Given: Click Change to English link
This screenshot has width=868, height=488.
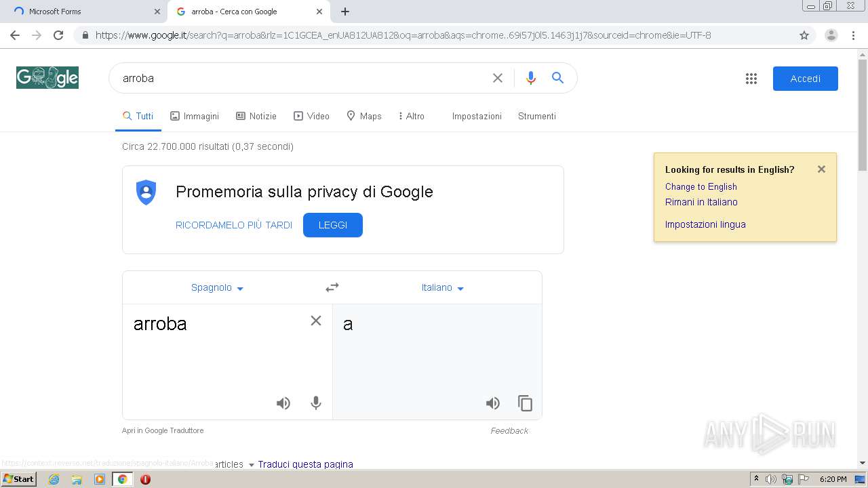Looking at the screenshot, I should (x=701, y=186).
